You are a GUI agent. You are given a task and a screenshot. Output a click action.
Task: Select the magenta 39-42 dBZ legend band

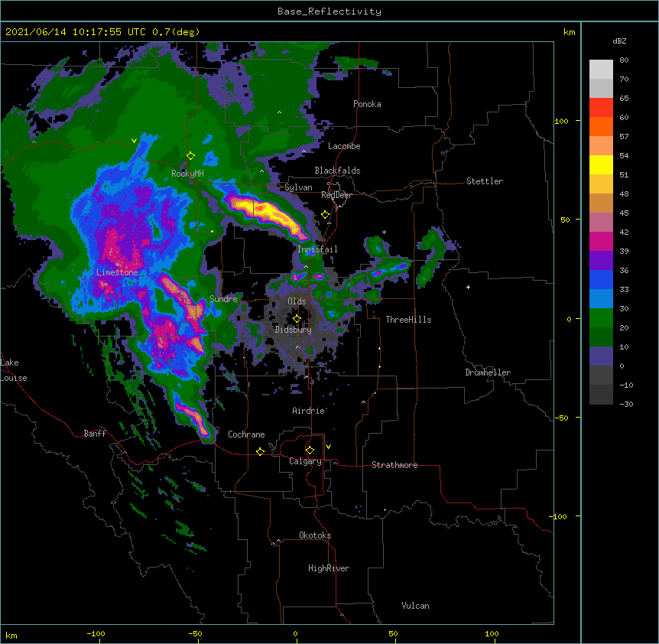[x=601, y=241]
